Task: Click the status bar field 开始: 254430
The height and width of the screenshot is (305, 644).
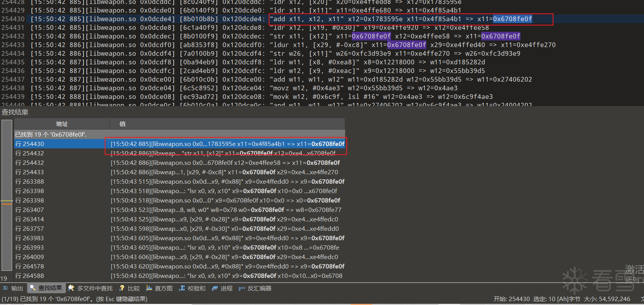Action: point(511,299)
